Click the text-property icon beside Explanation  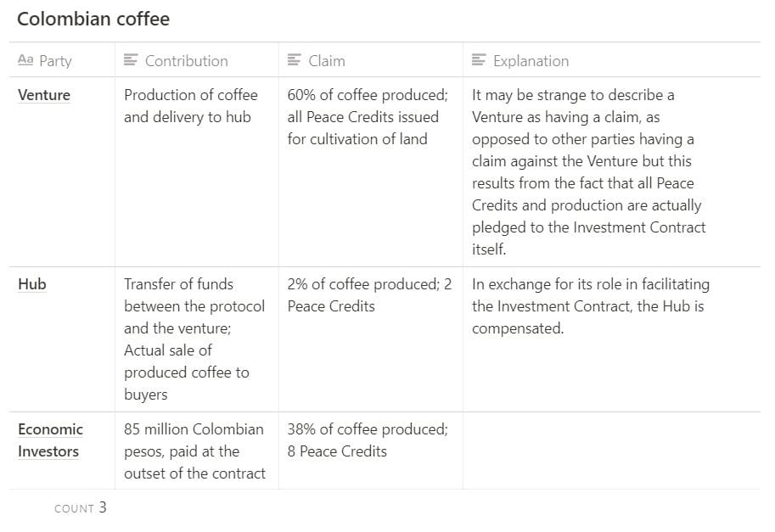(479, 60)
